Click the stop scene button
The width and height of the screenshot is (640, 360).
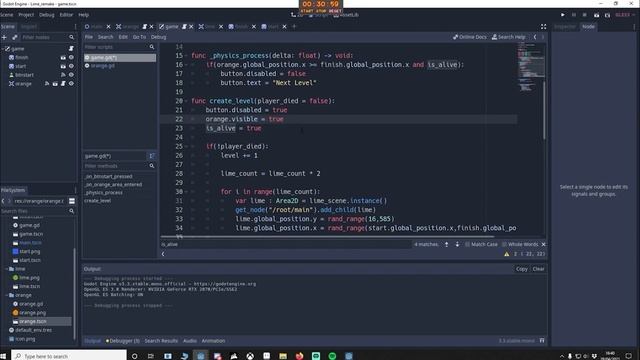[x=584, y=15]
